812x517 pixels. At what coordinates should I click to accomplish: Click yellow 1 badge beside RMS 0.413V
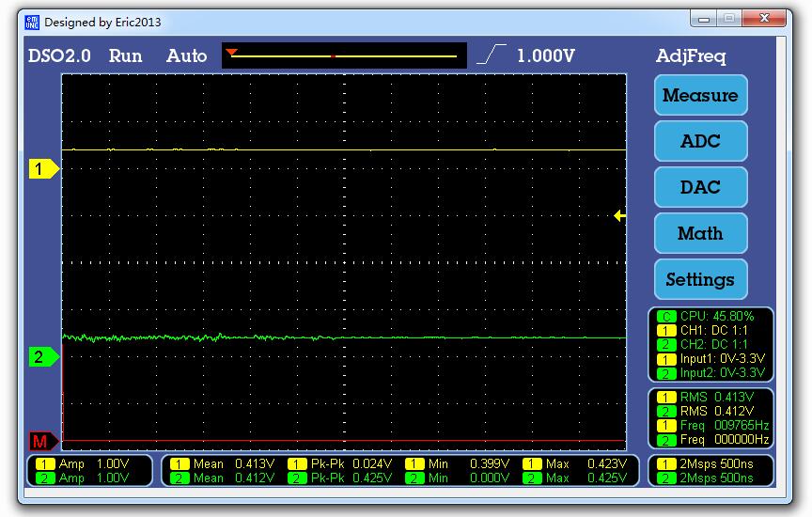coord(666,398)
